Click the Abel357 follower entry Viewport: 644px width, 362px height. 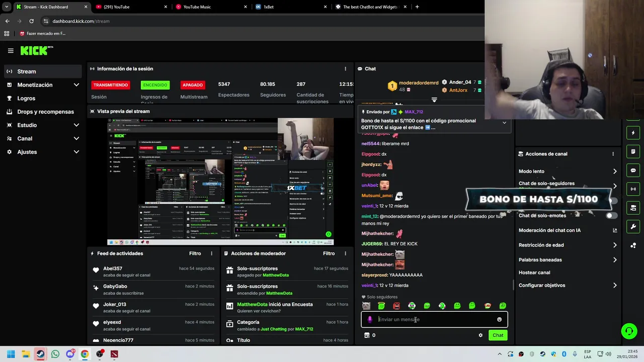pyautogui.click(x=153, y=272)
